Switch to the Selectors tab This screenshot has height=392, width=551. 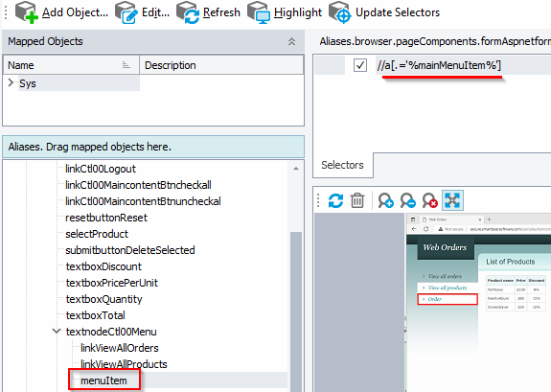[342, 165]
